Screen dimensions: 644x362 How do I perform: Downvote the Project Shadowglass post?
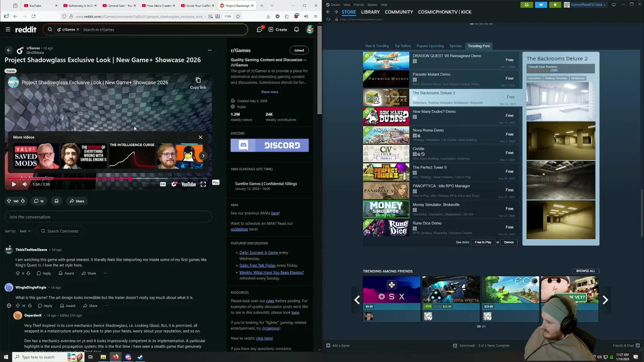[23, 201]
